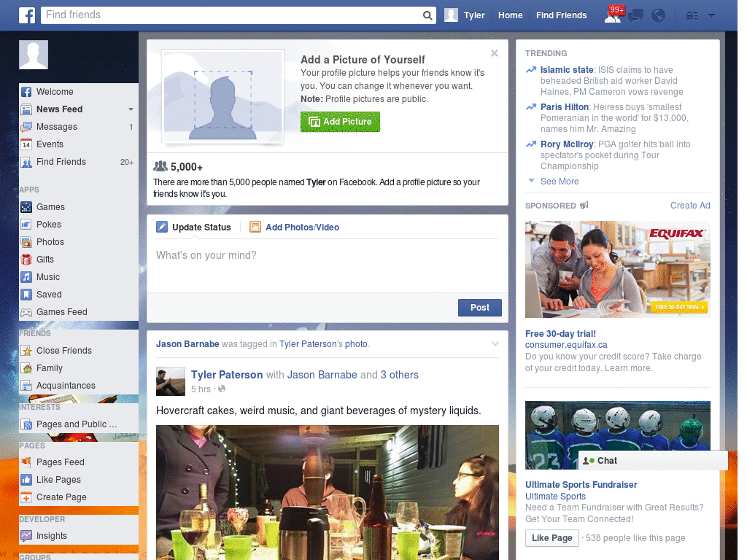Screen dimensions: 747x560
Task: Go to Home in the top bar
Action: [510, 15]
